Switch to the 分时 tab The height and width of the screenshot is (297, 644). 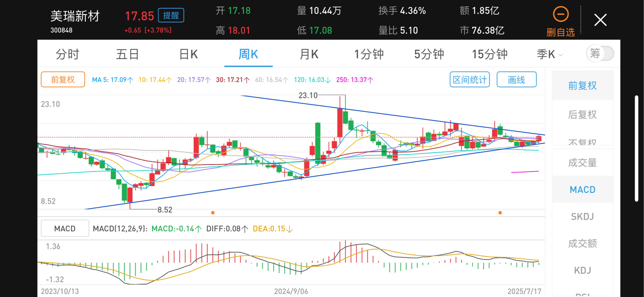(67, 55)
